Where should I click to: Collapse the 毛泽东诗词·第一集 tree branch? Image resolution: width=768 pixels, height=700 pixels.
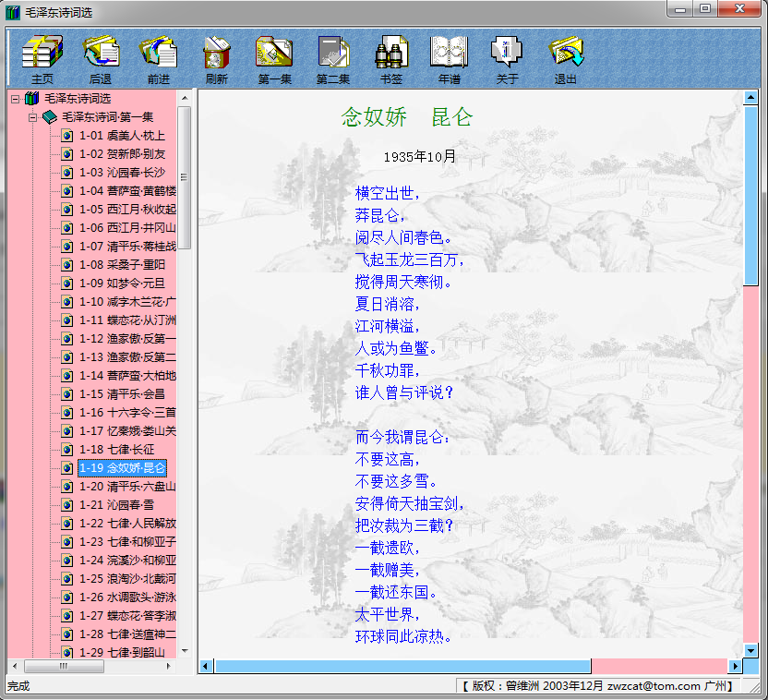(x=33, y=117)
